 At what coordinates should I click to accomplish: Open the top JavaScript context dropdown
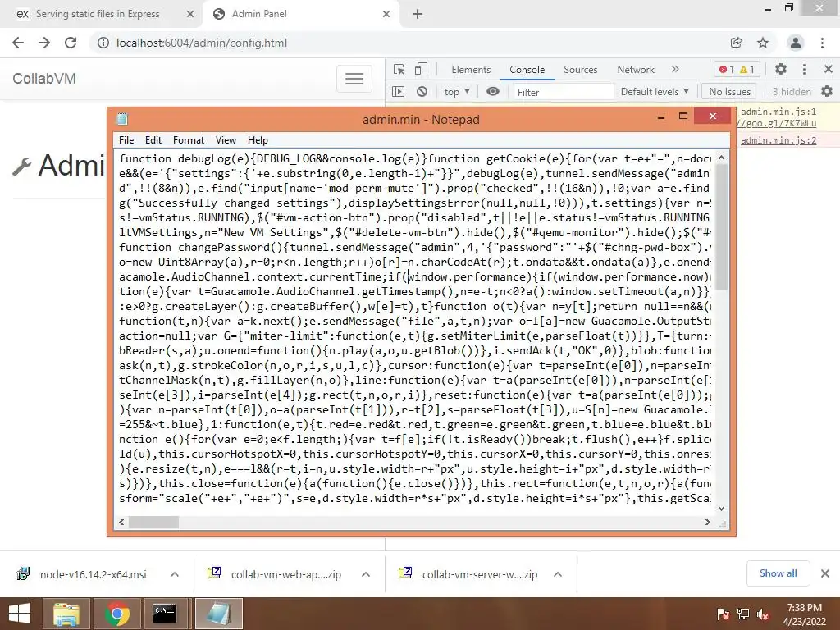(x=456, y=92)
